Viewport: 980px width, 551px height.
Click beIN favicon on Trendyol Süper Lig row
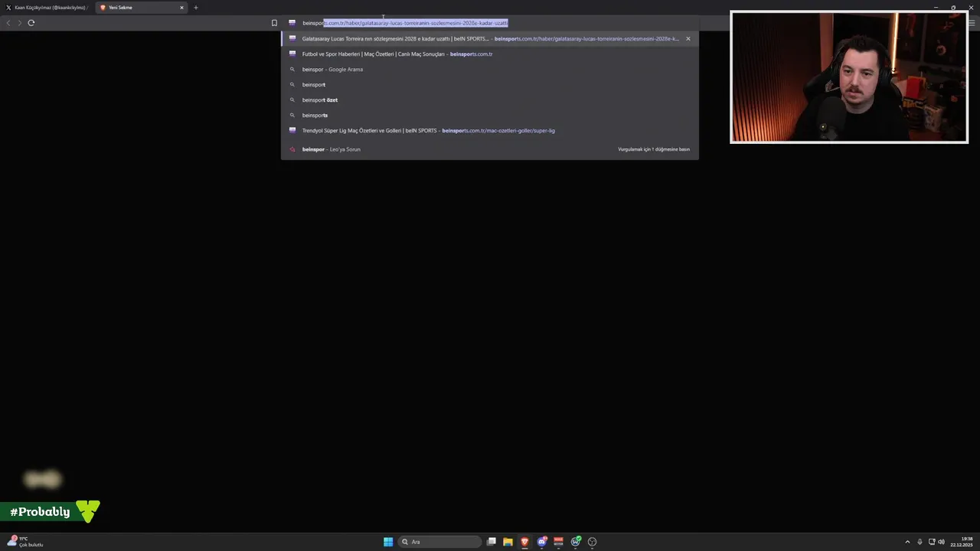[x=292, y=130]
